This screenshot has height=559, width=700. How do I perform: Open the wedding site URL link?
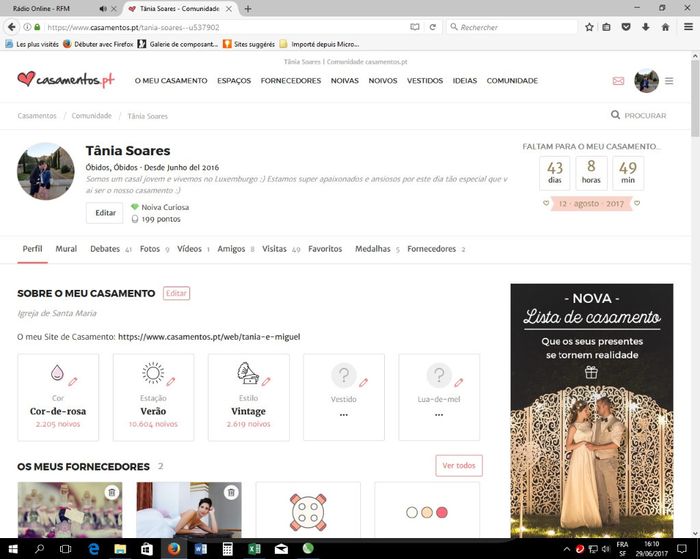pyautogui.click(x=209, y=337)
